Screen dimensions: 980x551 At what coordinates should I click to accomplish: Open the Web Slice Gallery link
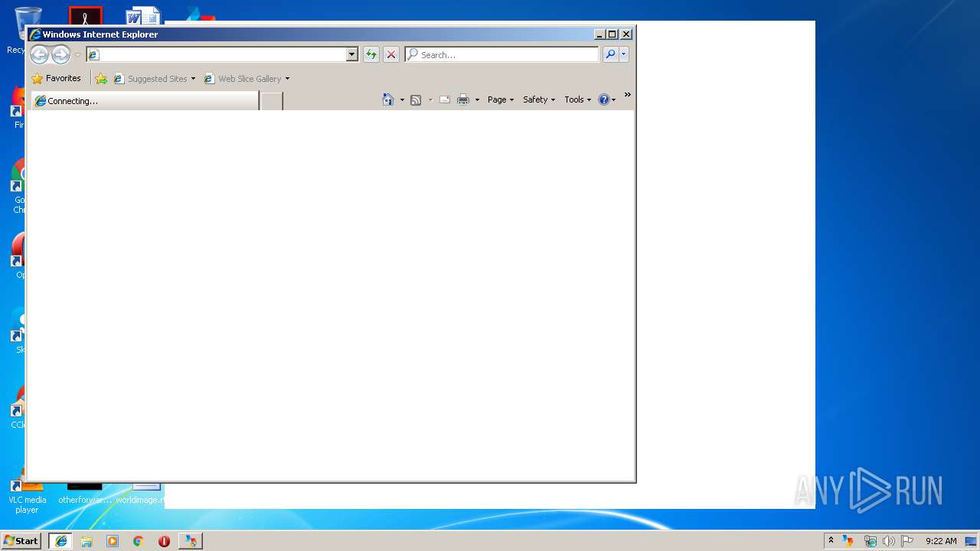pyautogui.click(x=243, y=79)
